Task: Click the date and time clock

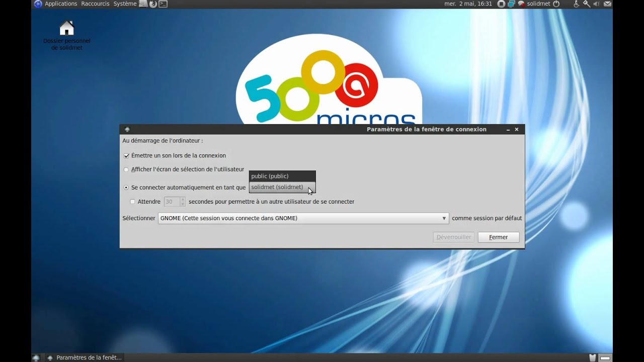Action: [x=468, y=4]
